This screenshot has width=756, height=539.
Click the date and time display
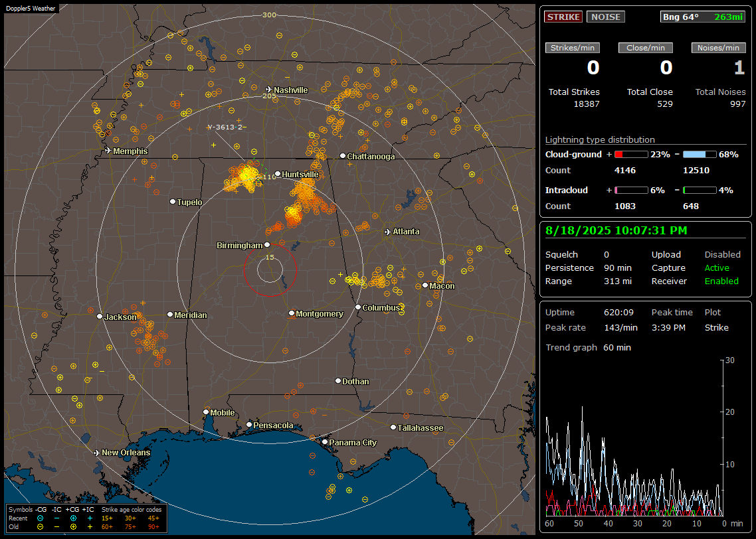616,230
